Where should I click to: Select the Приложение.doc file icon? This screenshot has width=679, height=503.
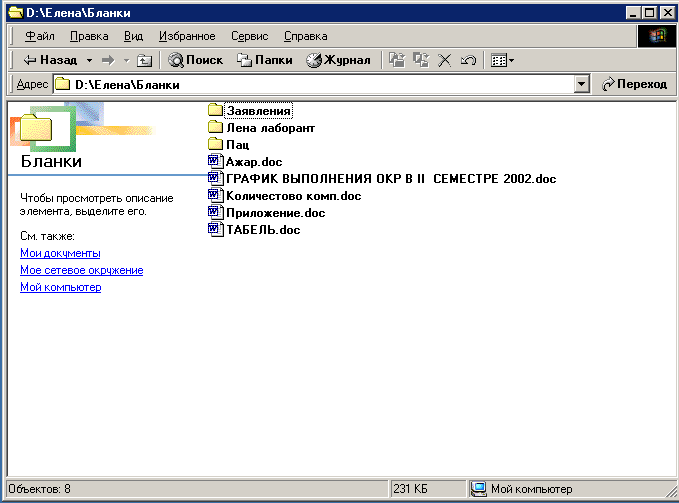point(216,212)
